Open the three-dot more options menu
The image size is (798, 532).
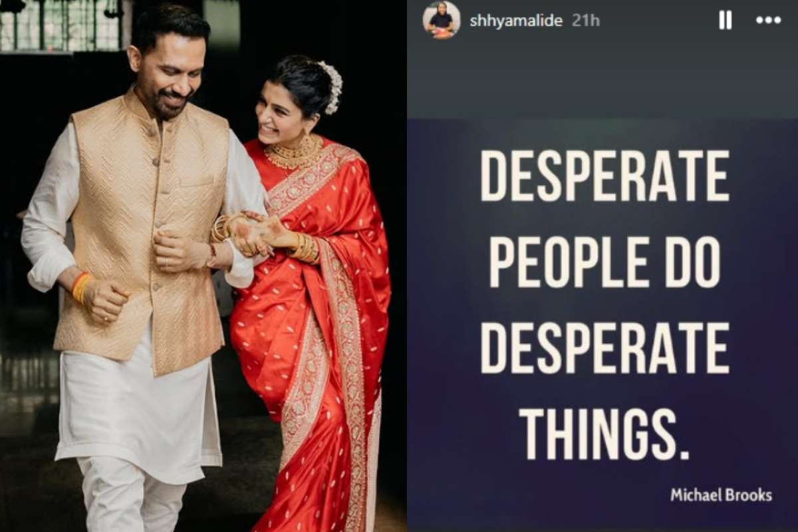click(768, 21)
